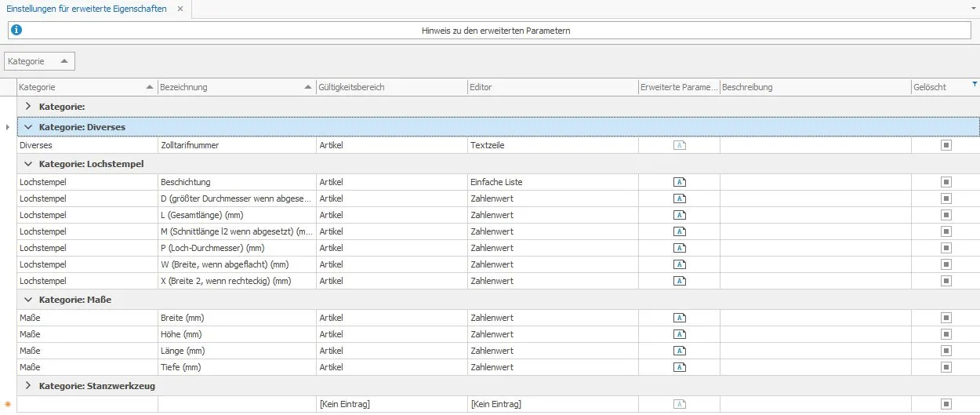The image size is (980, 415).
Task: Open extended parameter icon for Zolltarifnummer row
Action: point(680,145)
